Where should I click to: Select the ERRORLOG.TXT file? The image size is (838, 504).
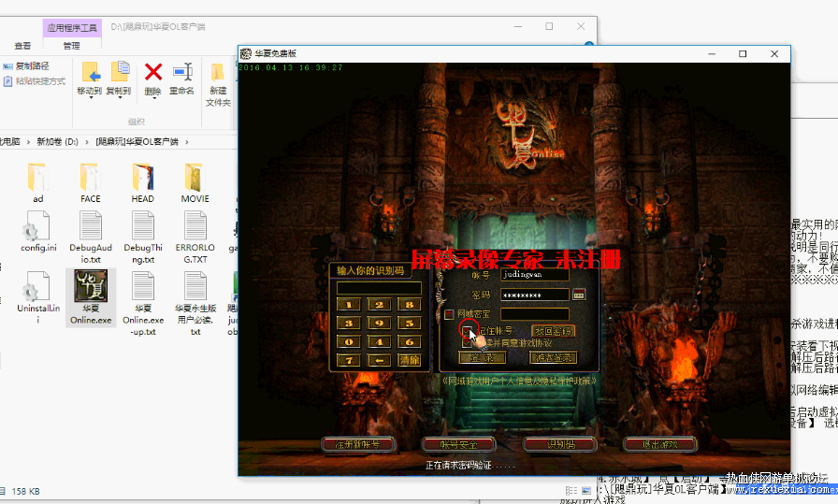(x=195, y=238)
